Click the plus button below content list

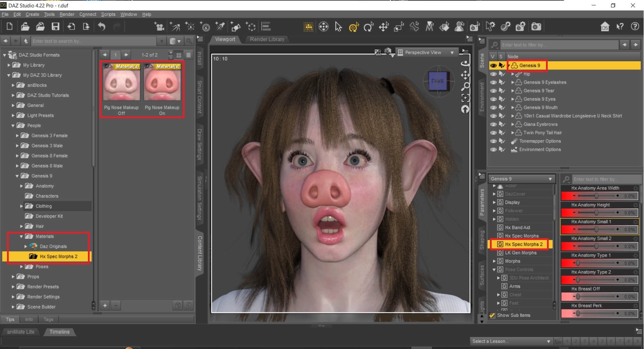[105, 306]
